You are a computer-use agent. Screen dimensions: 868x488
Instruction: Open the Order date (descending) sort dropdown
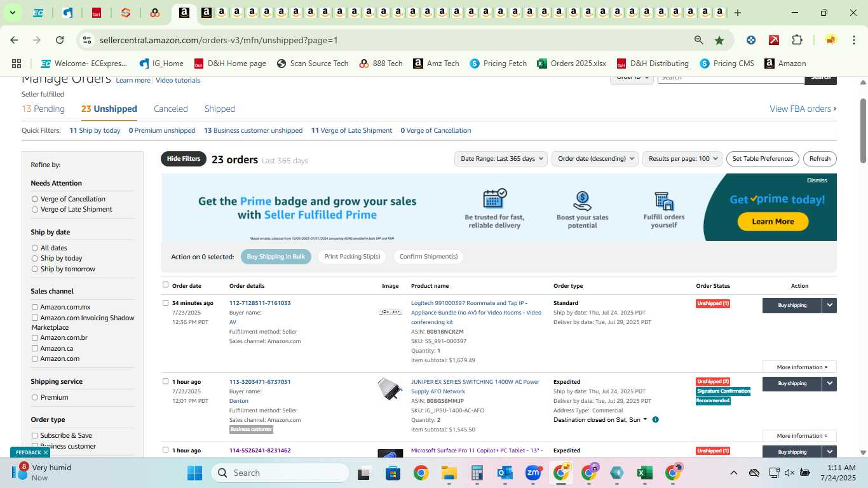pyautogui.click(x=595, y=159)
